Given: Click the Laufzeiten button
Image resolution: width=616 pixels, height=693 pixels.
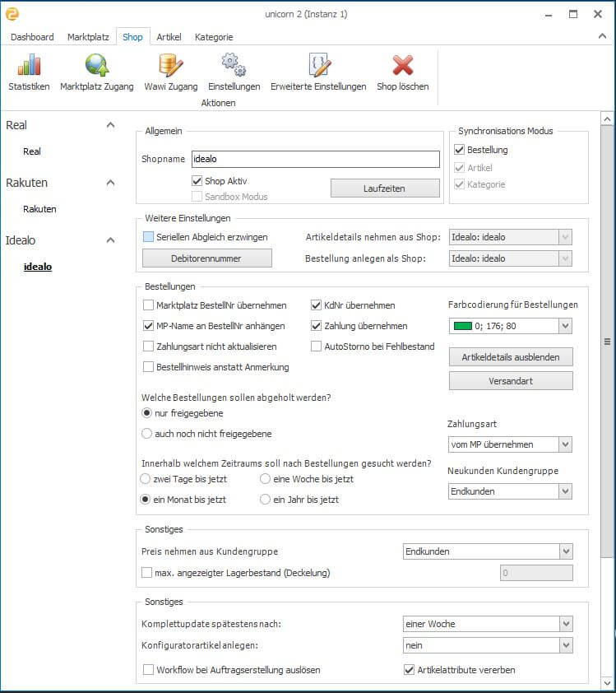Looking at the screenshot, I should click(x=385, y=188).
